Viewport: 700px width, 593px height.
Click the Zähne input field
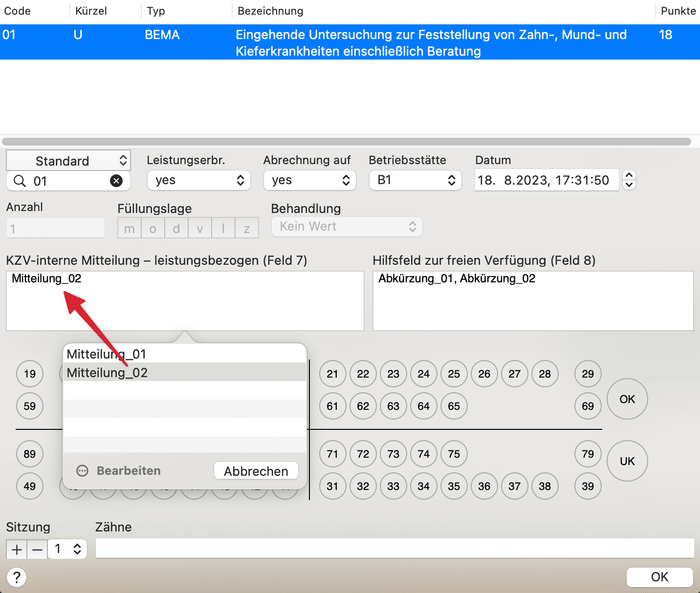pyautogui.click(x=395, y=549)
